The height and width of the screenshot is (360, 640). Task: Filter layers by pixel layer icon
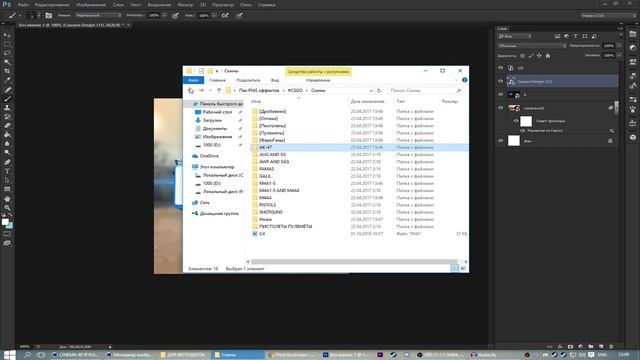pos(557,36)
